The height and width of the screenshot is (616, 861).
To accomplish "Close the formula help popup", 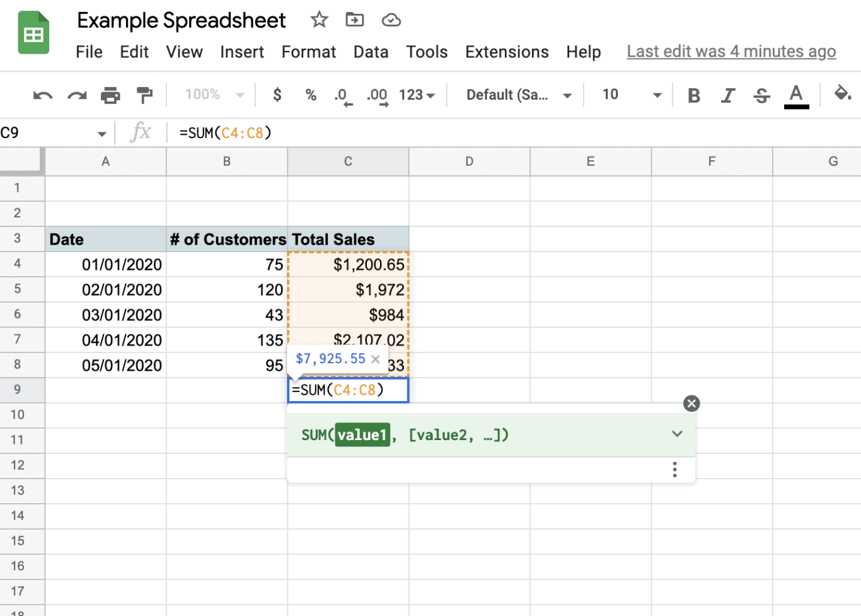I will coord(691,404).
